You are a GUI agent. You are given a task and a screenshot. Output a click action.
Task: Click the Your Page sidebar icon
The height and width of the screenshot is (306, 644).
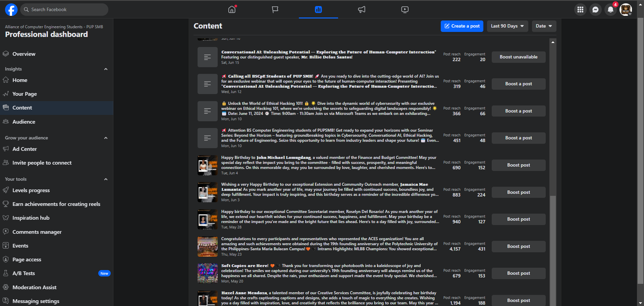coord(6,94)
